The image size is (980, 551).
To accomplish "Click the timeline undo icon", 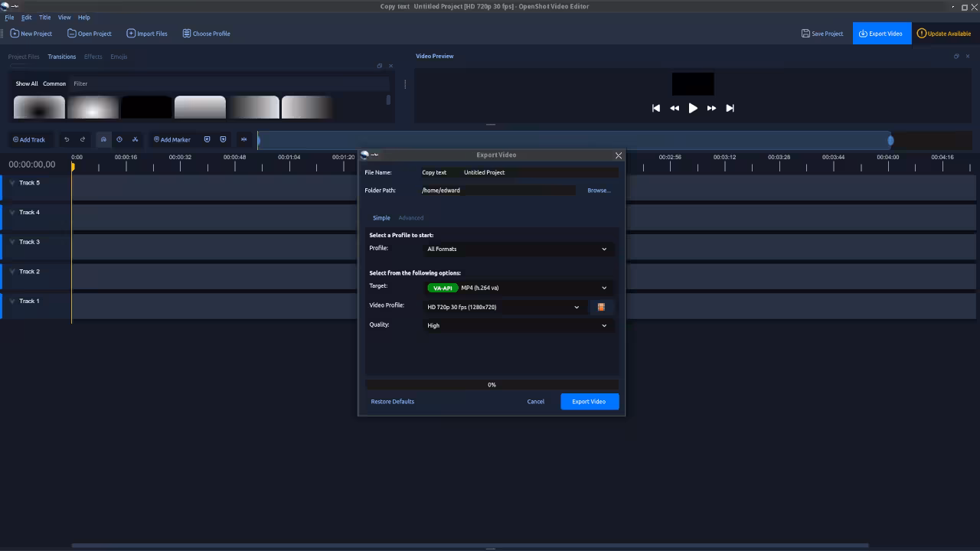I will pyautogui.click(x=67, y=139).
